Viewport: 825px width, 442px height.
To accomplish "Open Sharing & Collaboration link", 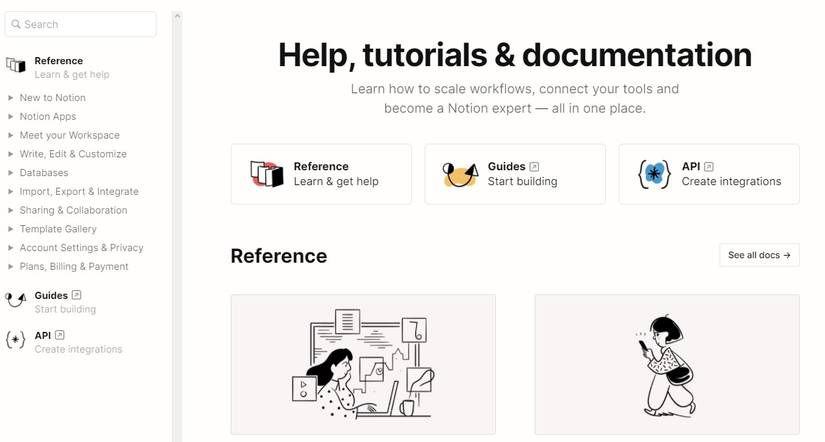I will click(x=74, y=210).
